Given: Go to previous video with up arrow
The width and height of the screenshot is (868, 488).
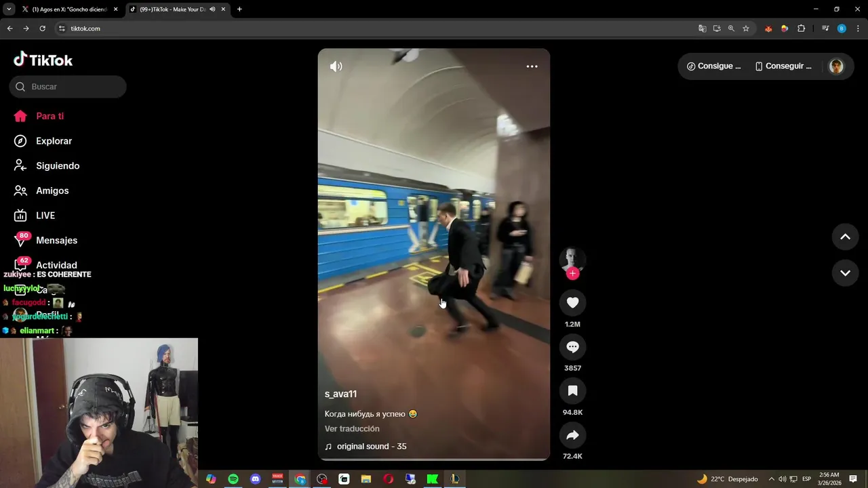Looking at the screenshot, I should click(845, 237).
